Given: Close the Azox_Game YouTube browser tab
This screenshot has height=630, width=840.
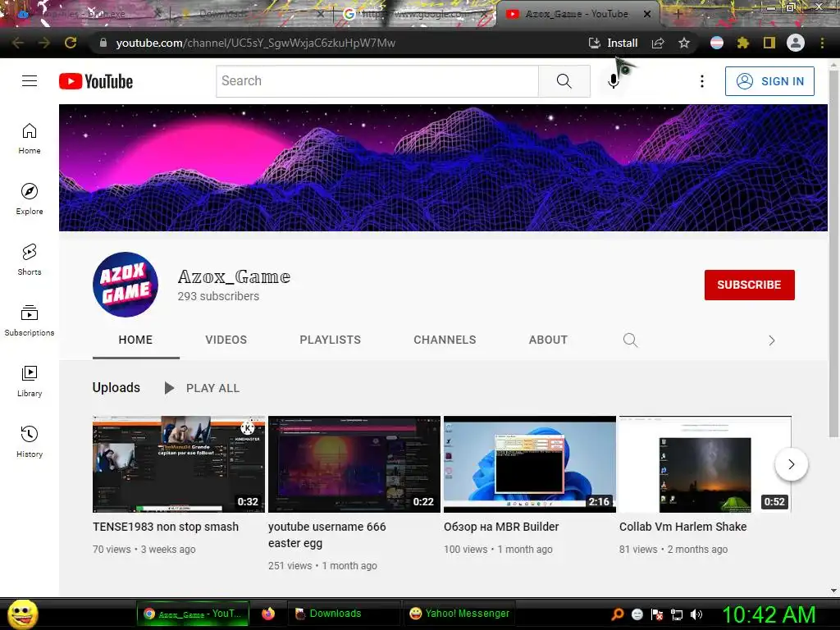Looking at the screenshot, I should 647,15.
